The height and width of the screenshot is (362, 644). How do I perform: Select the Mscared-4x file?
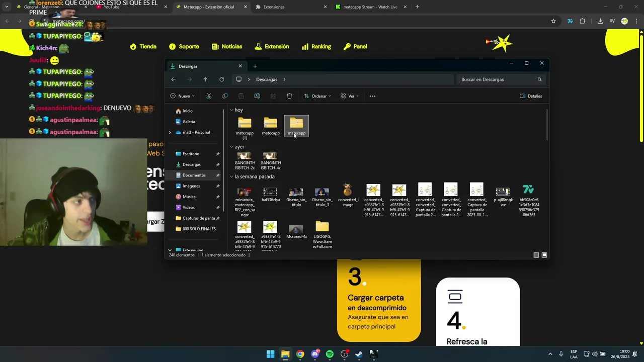[x=296, y=232]
